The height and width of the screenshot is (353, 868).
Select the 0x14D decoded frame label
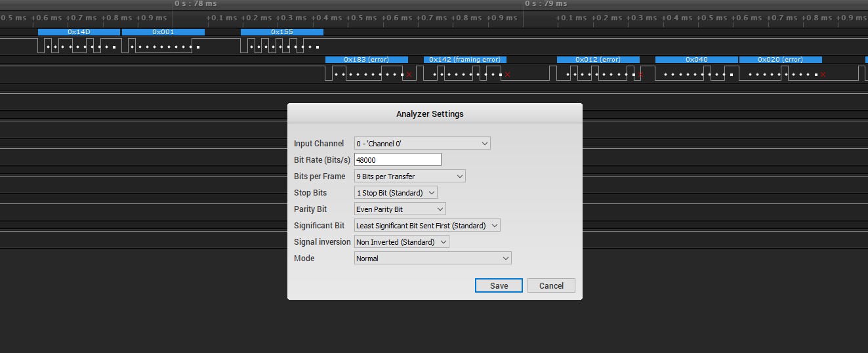[79, 31]
